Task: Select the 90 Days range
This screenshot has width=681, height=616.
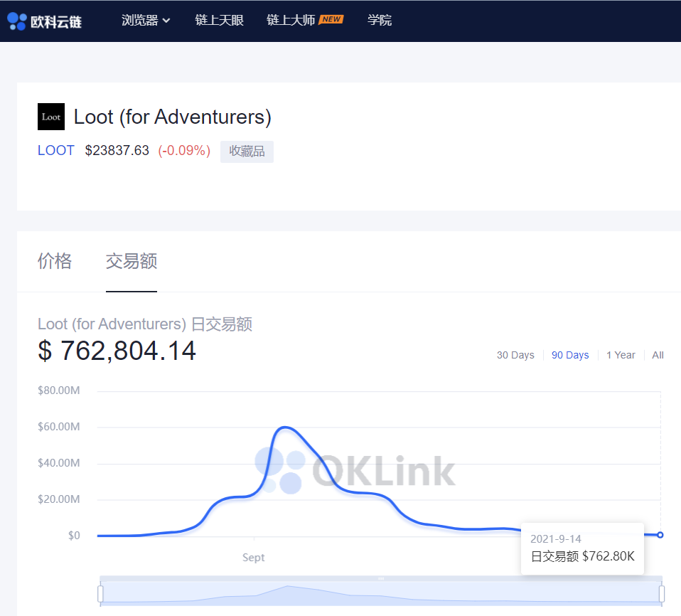Action: pyautogui.click(x=570, y=355)
